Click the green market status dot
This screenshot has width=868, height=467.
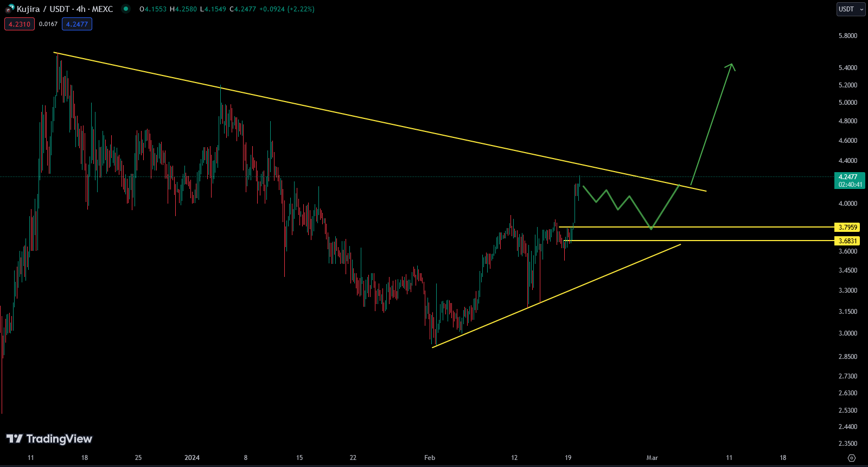[126, 9]
